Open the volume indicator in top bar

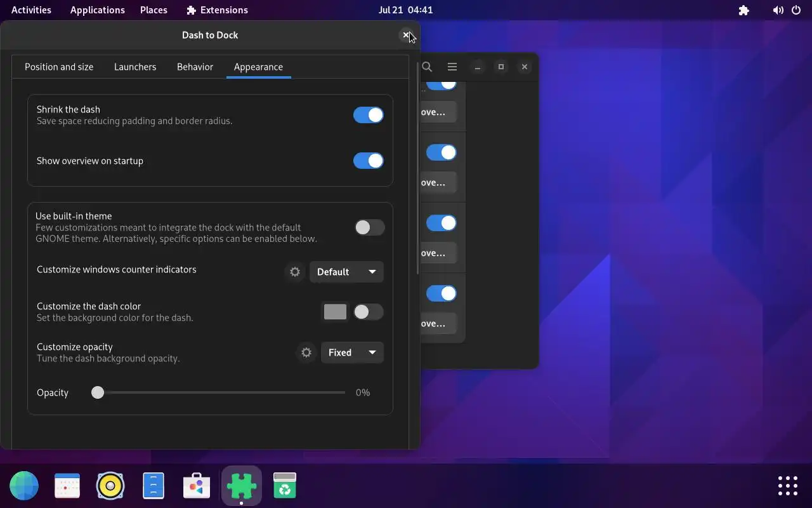(x=778, y=10)
